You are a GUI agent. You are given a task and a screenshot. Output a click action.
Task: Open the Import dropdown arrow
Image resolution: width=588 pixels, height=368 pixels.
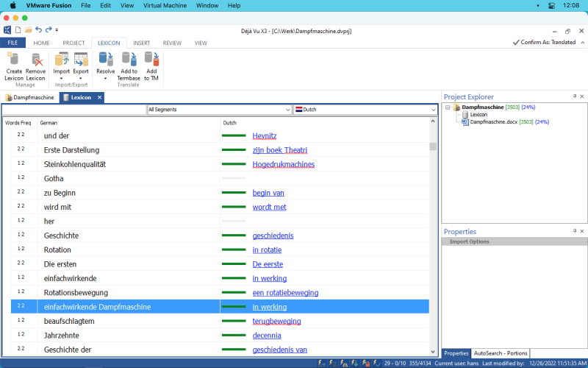click(x=61, y=79)
